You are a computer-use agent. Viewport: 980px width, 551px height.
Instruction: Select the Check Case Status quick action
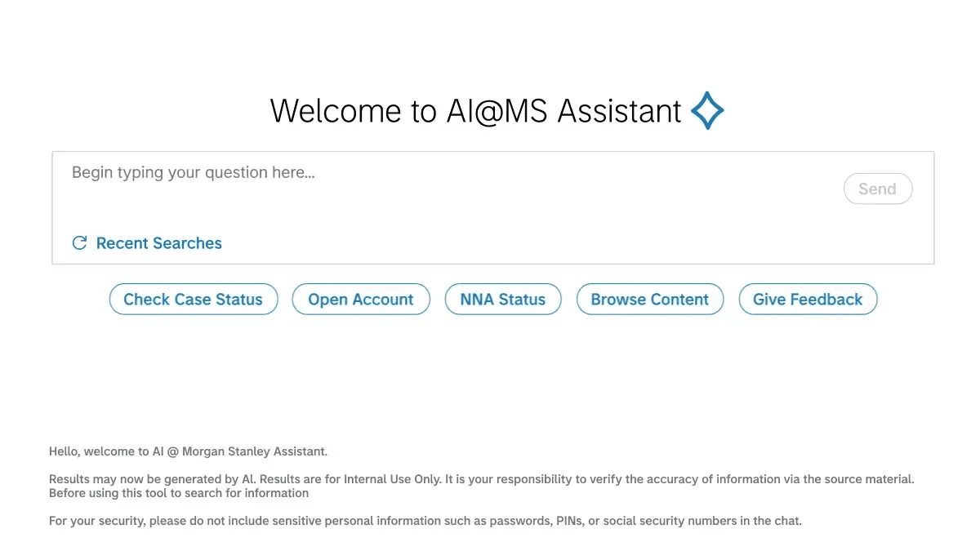pyautogui.click(x=194, y=299)
